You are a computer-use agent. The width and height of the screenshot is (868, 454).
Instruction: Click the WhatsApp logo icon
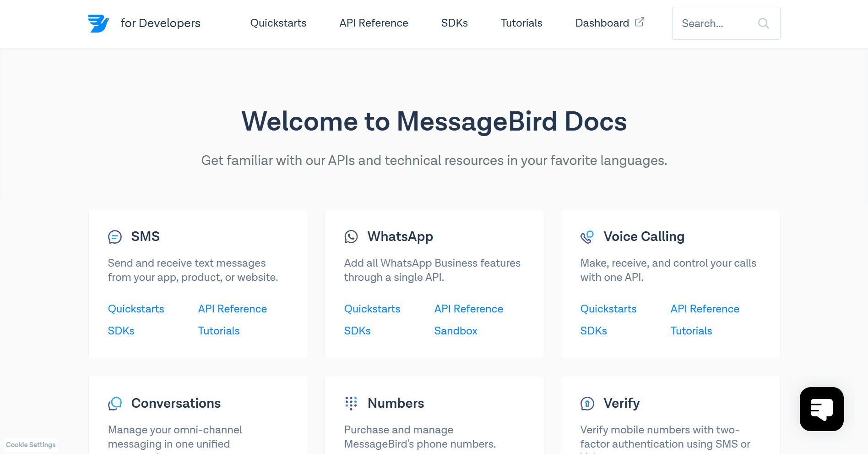(351, 236)
